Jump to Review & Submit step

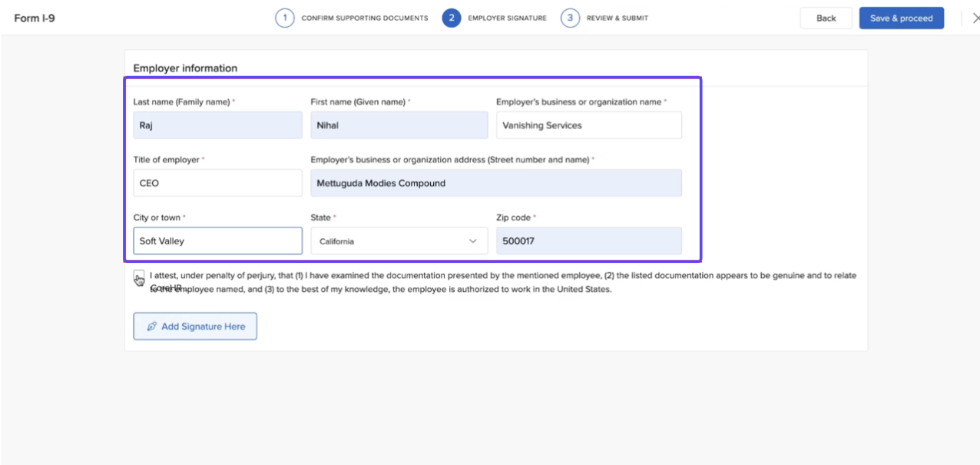[x=617, y=18]
